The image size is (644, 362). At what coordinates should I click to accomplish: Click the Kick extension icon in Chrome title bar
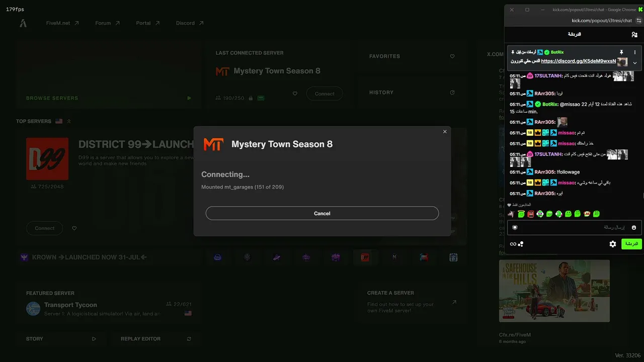(x=640, y=10)
